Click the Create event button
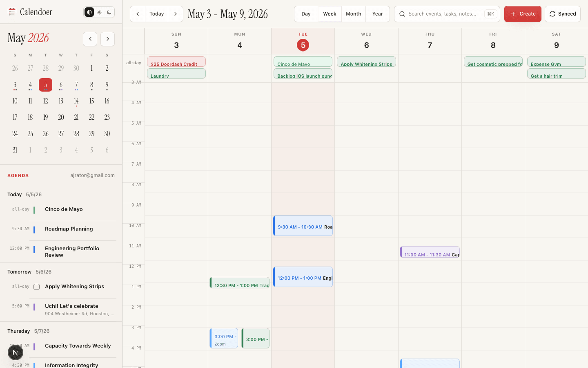588x368 pixels. coord(523,14)
